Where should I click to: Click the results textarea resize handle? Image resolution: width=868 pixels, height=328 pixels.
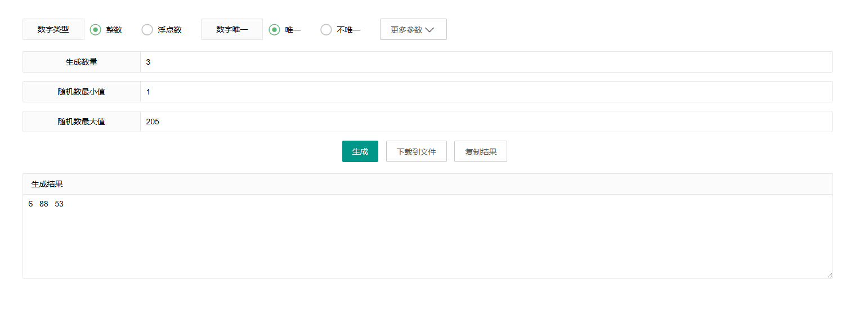[829, 275]
